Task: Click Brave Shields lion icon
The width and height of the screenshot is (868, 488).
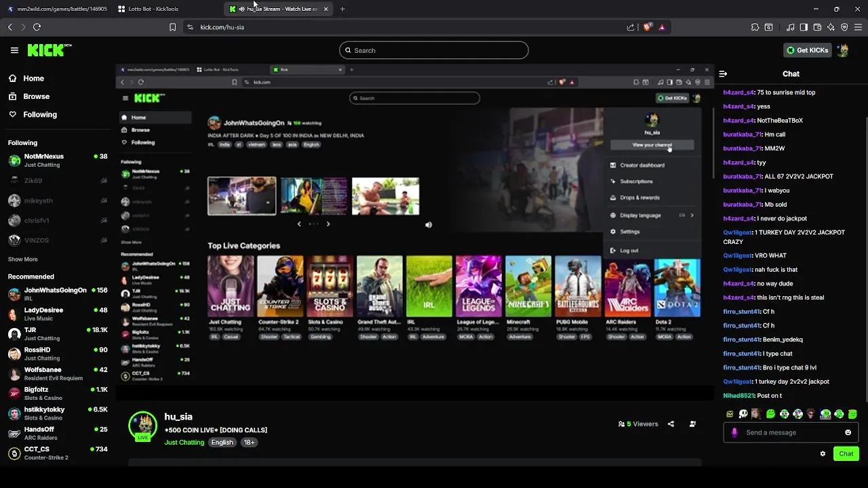Action: (647, 27)
